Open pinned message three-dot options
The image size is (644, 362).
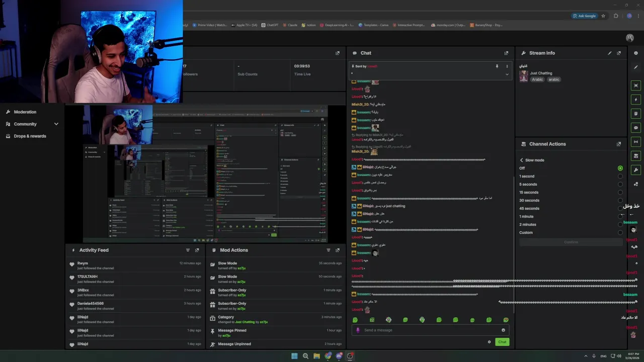coord(507,66)
